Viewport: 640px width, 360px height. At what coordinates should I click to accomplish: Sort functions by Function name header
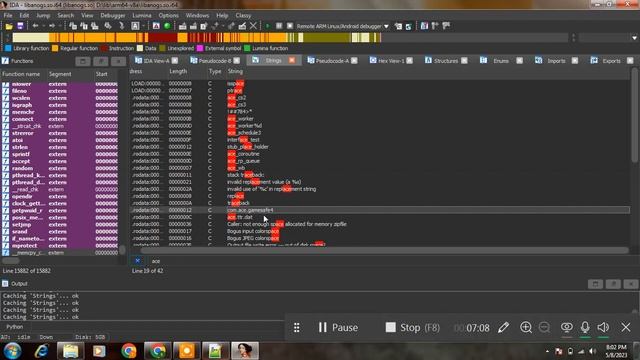(21, 74)
